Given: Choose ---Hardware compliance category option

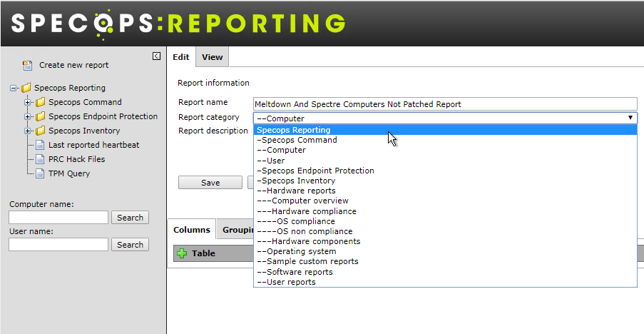Looking at the screenshot, I should tap(445, 211).
